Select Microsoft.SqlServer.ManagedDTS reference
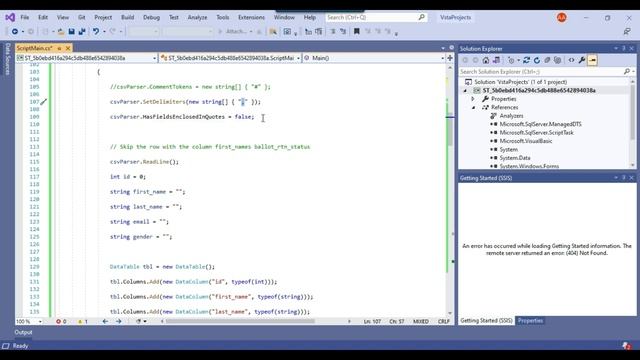This screenshot has width=640, height=360. pyautogui.click(x=540, y=124)
